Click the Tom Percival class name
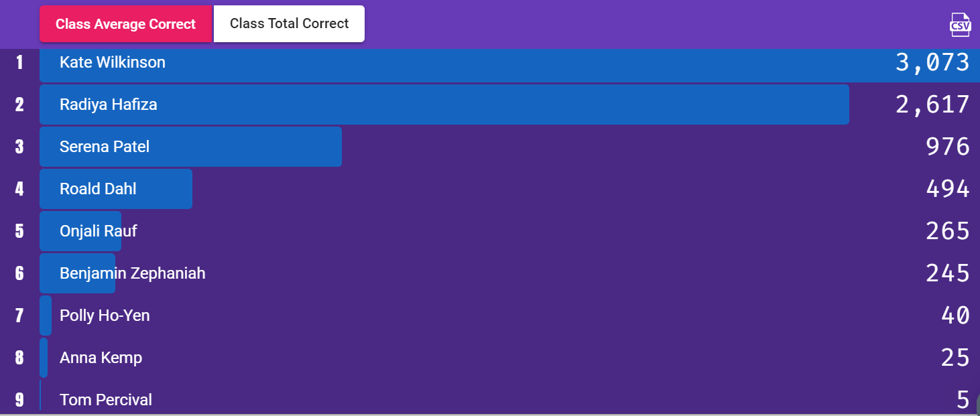 (x=106, y=400)
